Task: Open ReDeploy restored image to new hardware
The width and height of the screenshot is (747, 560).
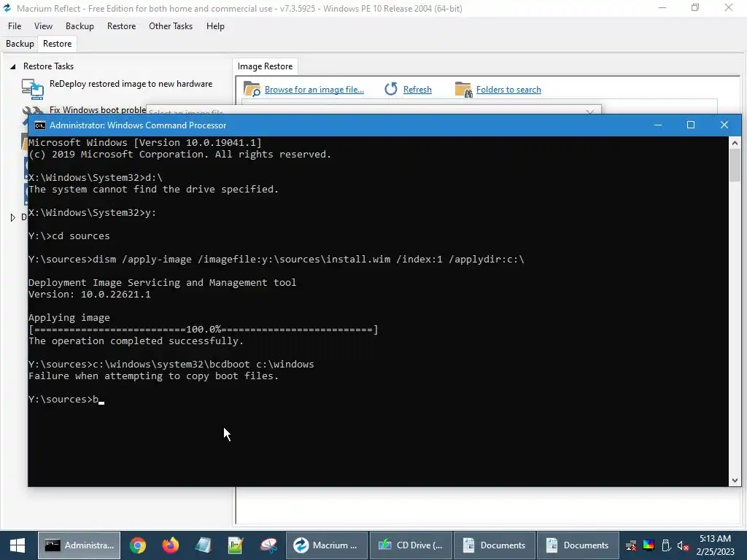Action: (x=131, y=84)
